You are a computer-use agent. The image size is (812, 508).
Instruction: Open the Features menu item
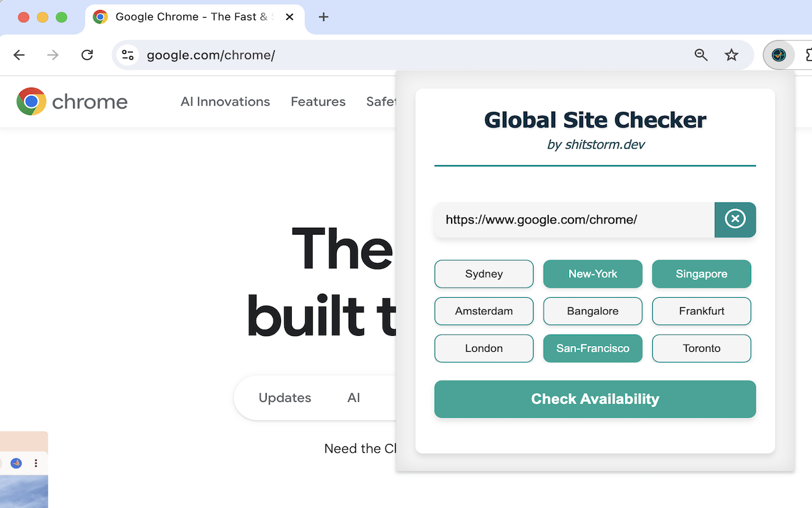click(x=318, y=102)
